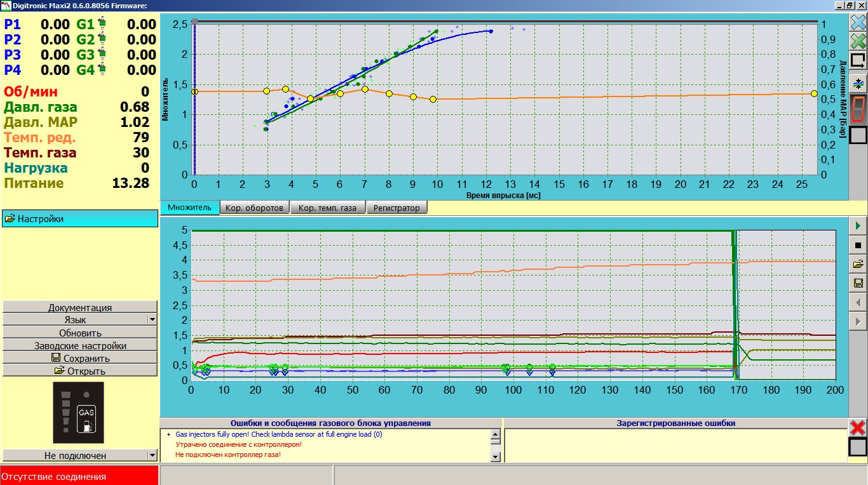
Task: Click the Заводские настройки button
Action: pos(80,345)
